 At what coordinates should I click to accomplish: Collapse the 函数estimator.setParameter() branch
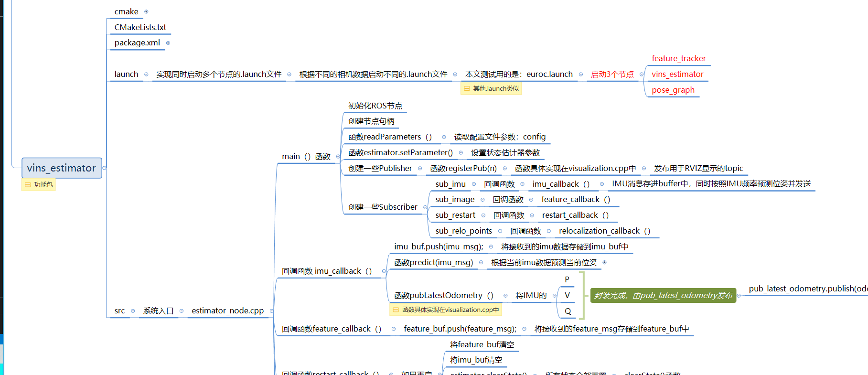(461, 153)
